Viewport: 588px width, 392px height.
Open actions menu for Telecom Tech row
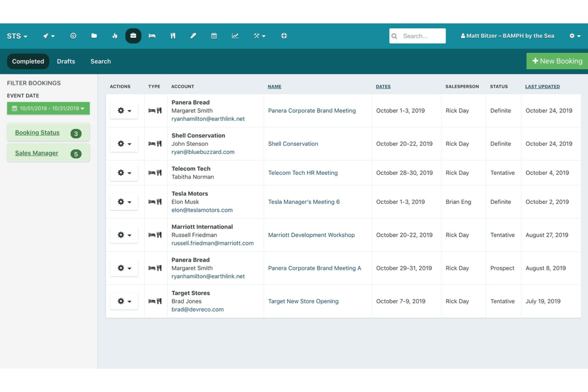click(x=124, y=173)
